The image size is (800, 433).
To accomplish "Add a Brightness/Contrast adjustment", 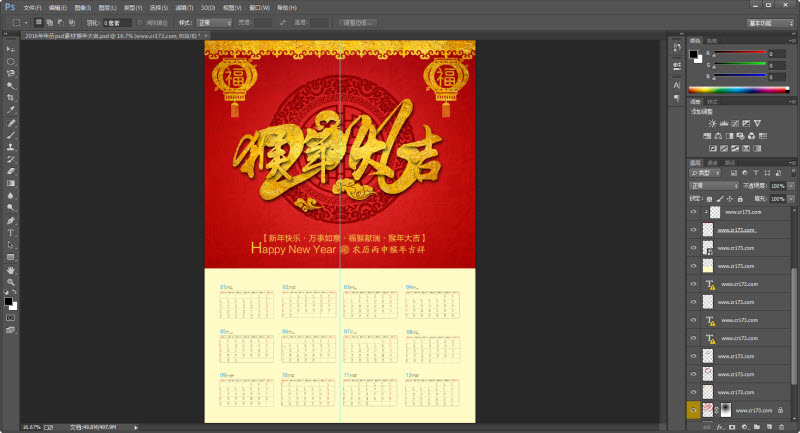I will click(x=712, y=123).
